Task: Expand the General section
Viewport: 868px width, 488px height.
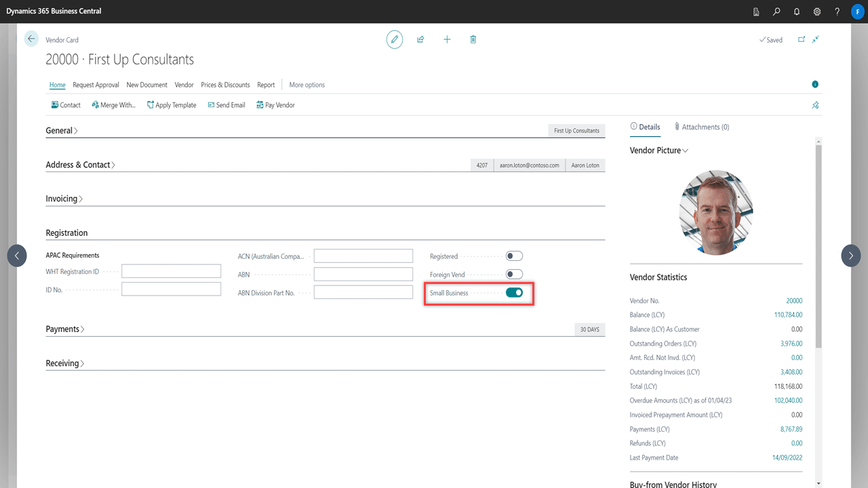Action: [x=62, y=130]
